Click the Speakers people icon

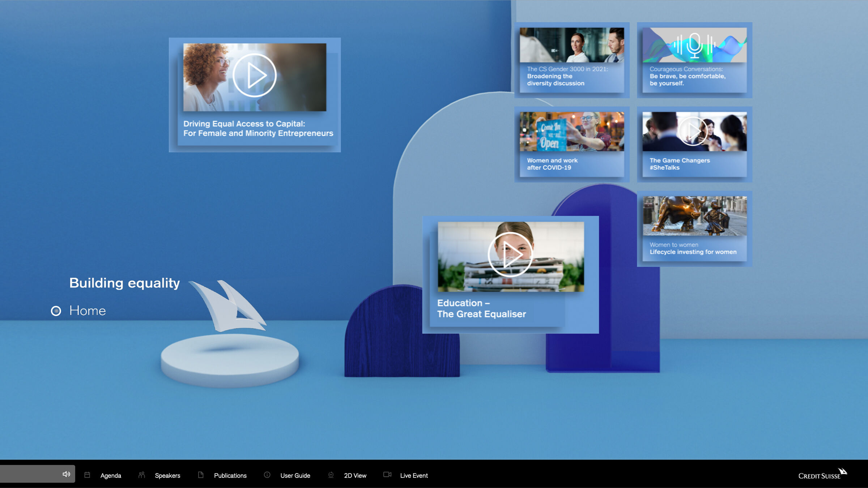point(142,475)
